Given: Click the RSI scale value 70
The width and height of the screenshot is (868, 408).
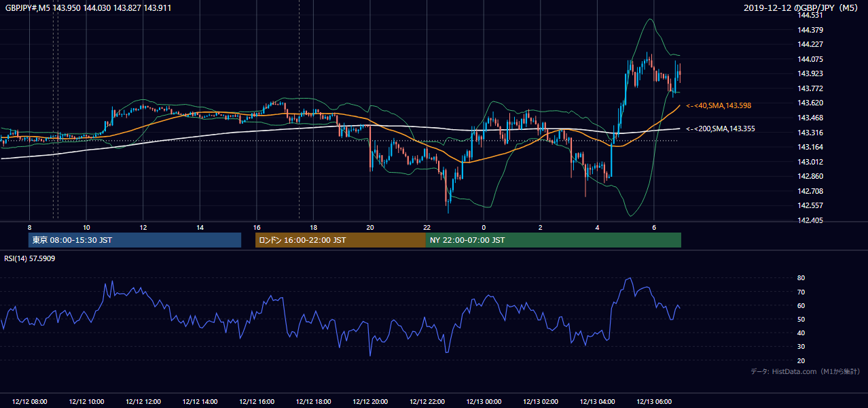Looking at the screenshot, I should tap(801, 292).
